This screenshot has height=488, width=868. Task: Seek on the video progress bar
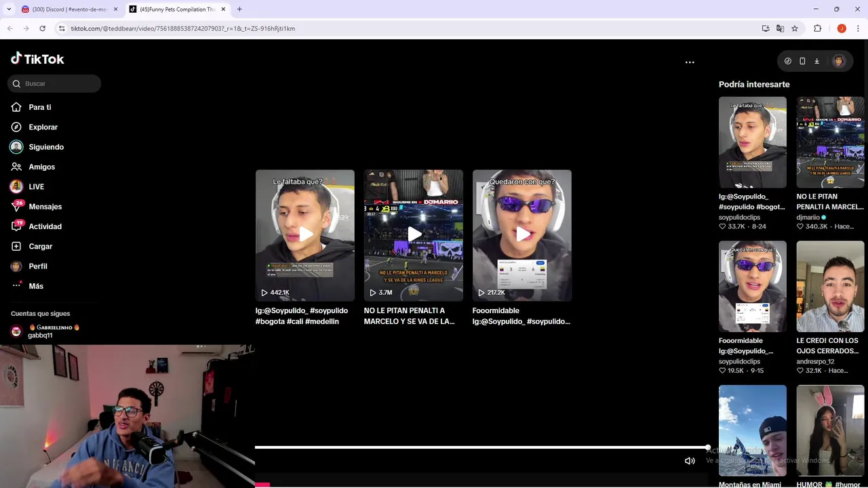coord(482,447)
